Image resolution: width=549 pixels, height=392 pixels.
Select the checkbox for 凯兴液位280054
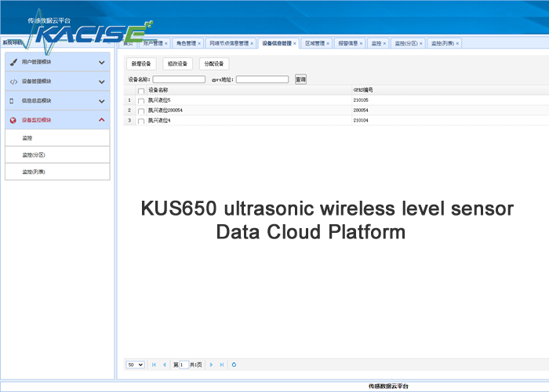141,111
